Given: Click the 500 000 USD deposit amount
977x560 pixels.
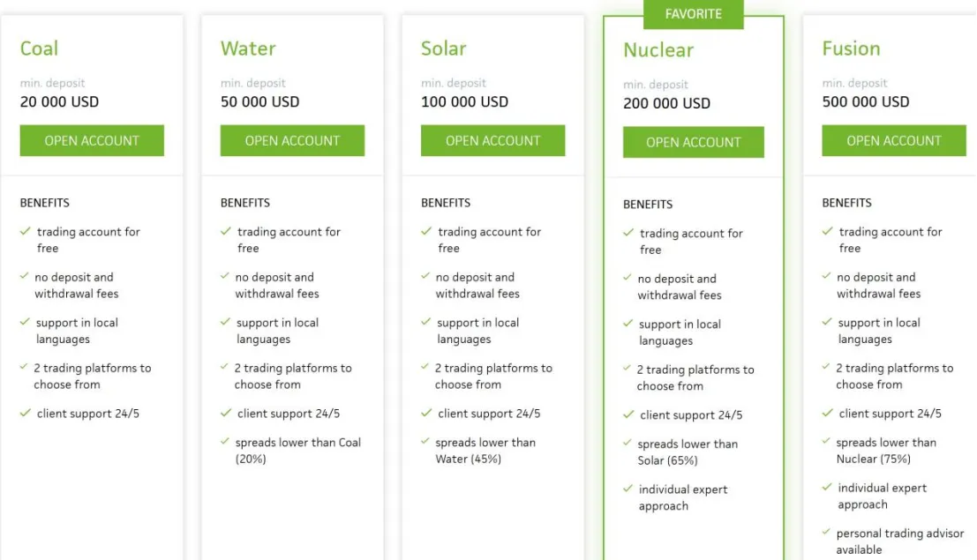Looking at the screenshot, I should [866, 101].
